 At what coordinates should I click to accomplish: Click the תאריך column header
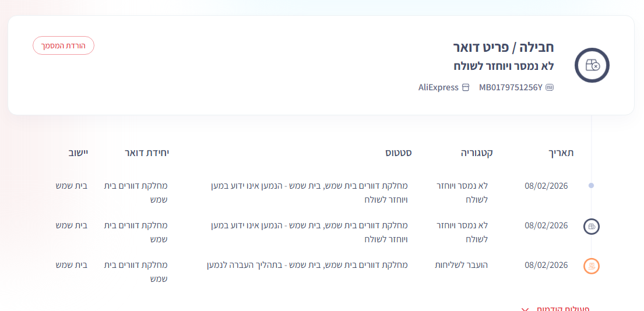pos(562,153)
